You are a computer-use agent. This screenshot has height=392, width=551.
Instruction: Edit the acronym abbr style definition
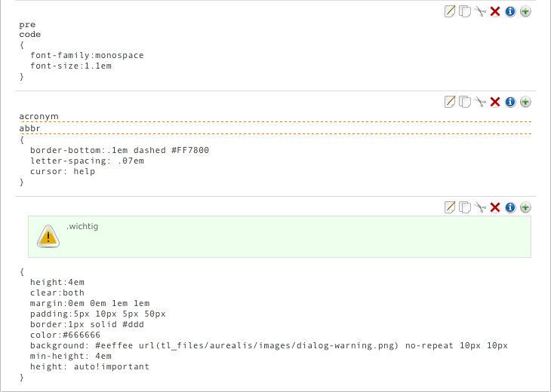pyautogui.click(x=450, y=102)
